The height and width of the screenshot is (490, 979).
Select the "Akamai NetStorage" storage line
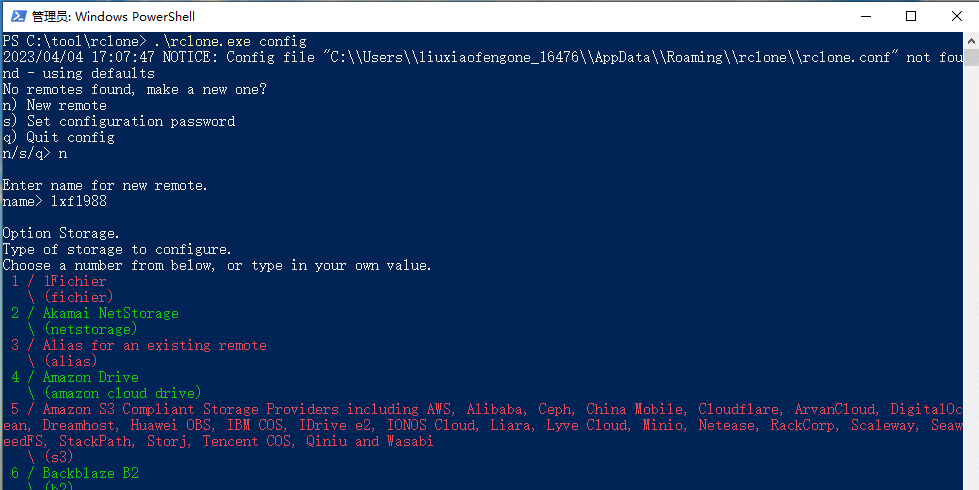(110, 313)
